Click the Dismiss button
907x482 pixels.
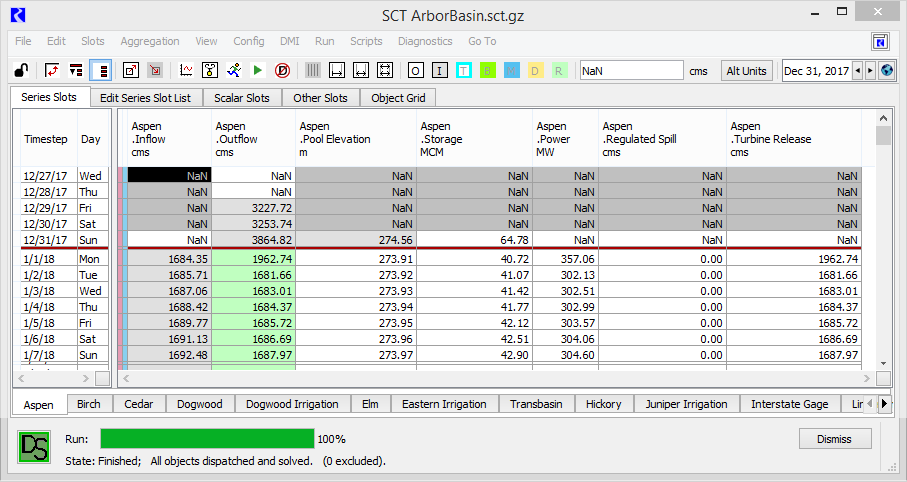[835, 439]
